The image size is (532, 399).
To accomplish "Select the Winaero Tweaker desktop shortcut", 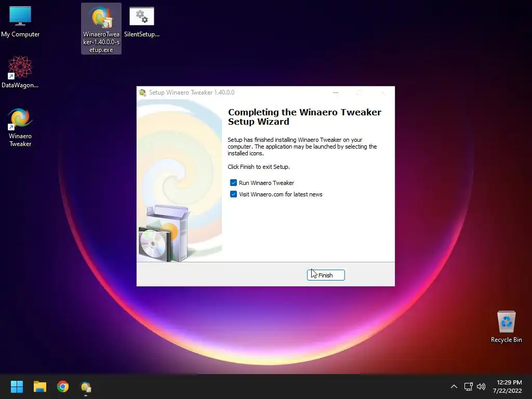I will coord(20,127).
